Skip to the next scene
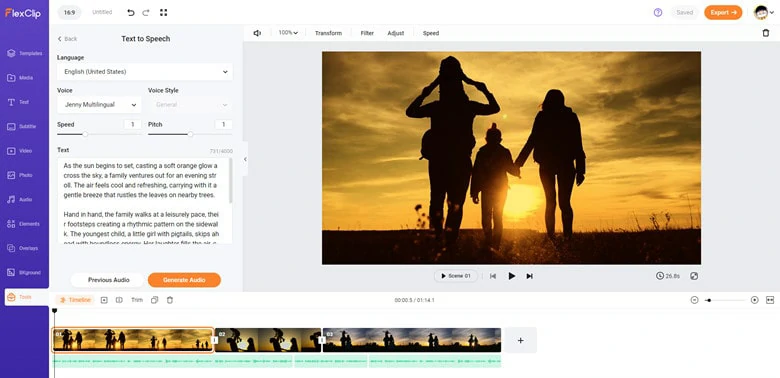Viewport: 780px width, 378px height. click(x=530, y=276)
